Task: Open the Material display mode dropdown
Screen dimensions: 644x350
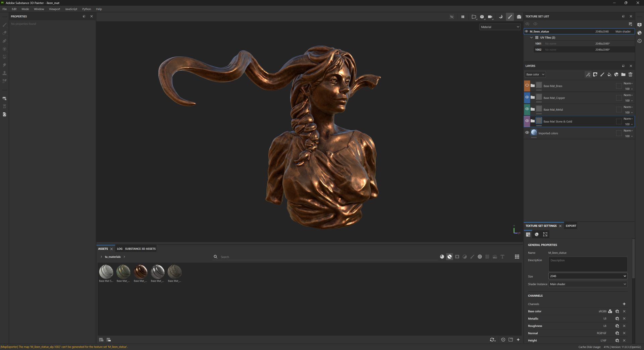Action: (500, 27)
